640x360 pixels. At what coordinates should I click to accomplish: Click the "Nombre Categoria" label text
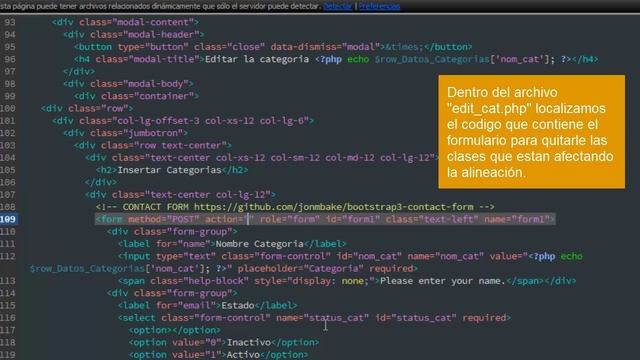click(259, 244)
